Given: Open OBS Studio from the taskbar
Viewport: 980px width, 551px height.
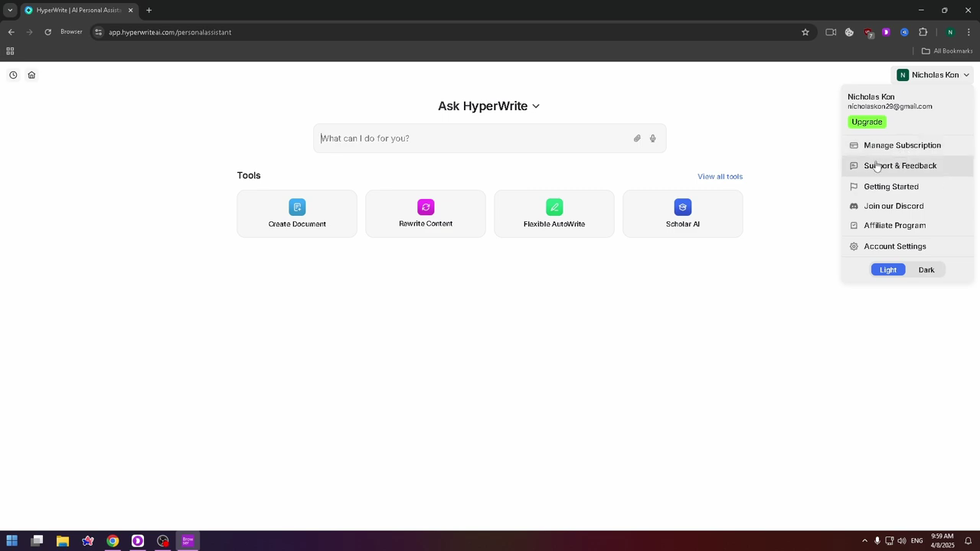Looking at the screenshot, I should [163, 541].
